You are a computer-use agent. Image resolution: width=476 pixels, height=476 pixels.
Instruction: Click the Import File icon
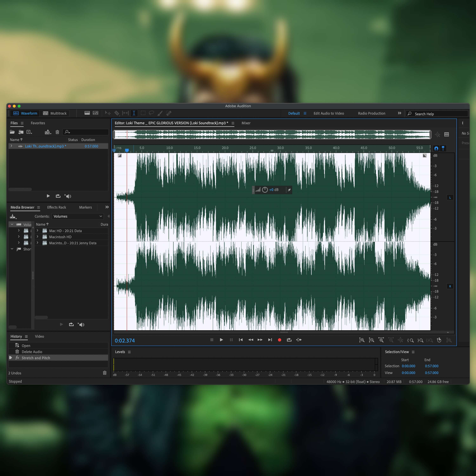[x=21, y=132]
